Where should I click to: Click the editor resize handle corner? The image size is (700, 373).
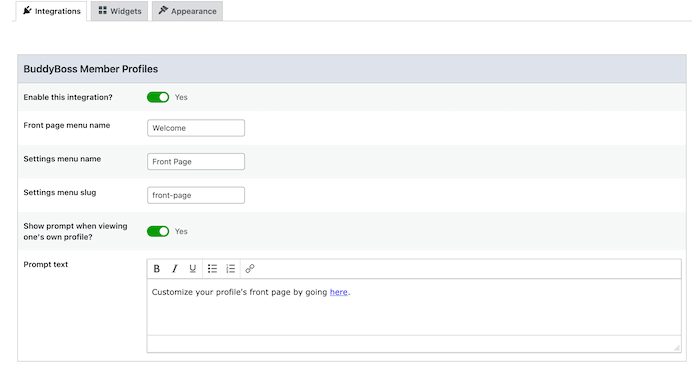677,348
